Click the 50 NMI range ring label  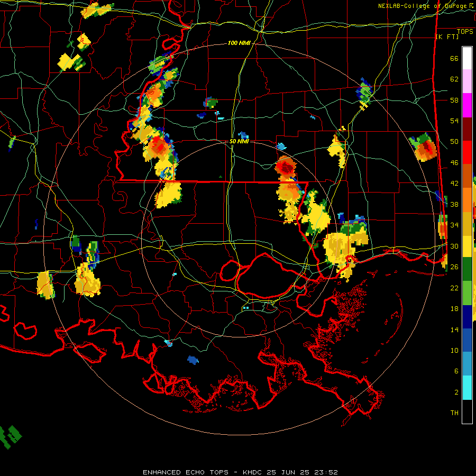[x=239, y=141]
